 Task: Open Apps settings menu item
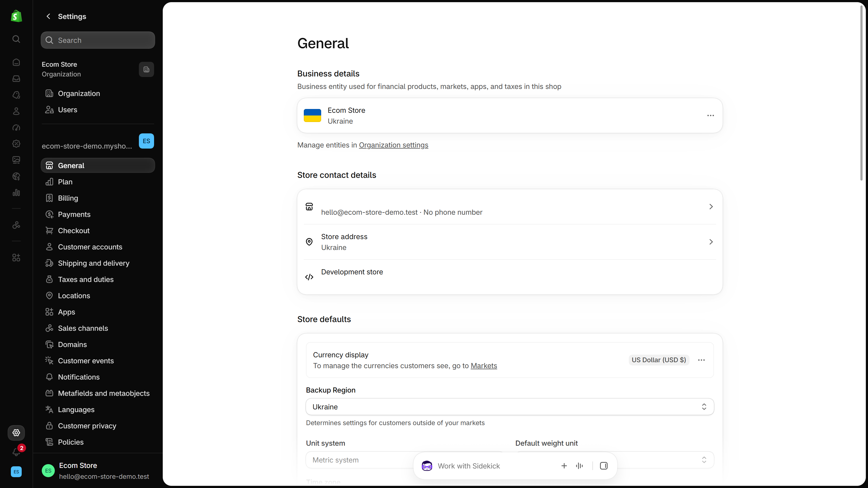(x=98, y=312)
